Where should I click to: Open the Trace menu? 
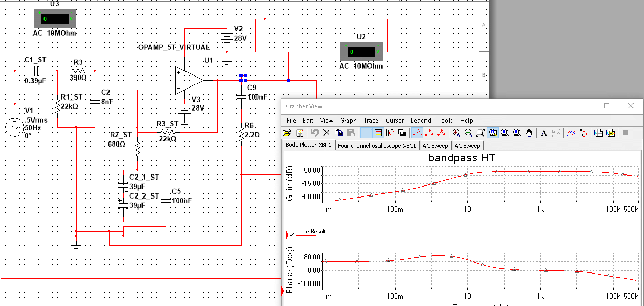click(x=371, y=121)
